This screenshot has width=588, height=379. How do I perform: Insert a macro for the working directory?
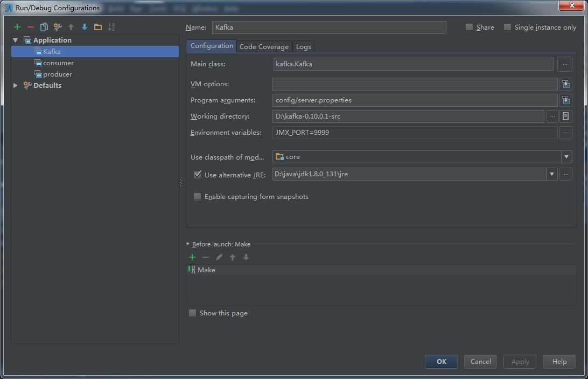point(565,116)
